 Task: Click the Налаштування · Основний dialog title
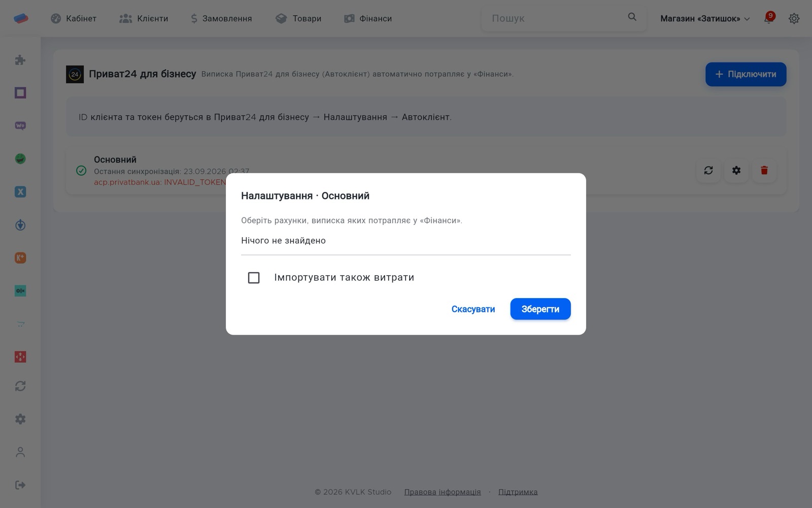click(x=305, y=196)
